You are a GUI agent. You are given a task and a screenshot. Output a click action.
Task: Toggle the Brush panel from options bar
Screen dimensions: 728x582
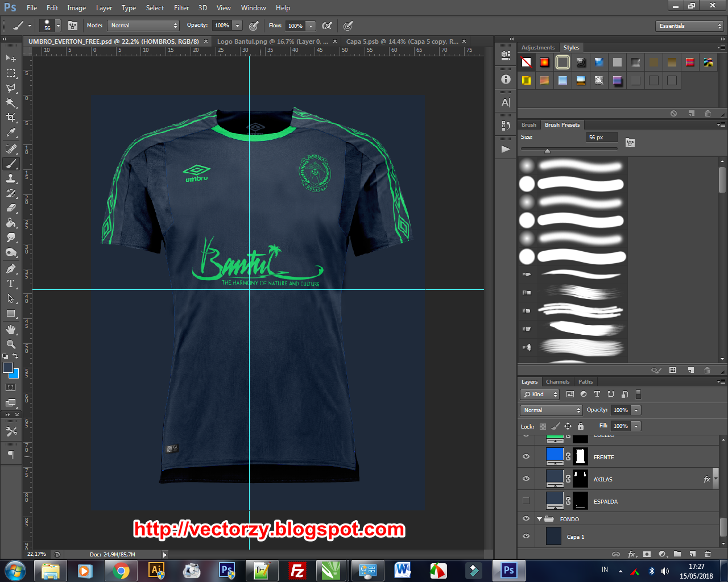73,26
